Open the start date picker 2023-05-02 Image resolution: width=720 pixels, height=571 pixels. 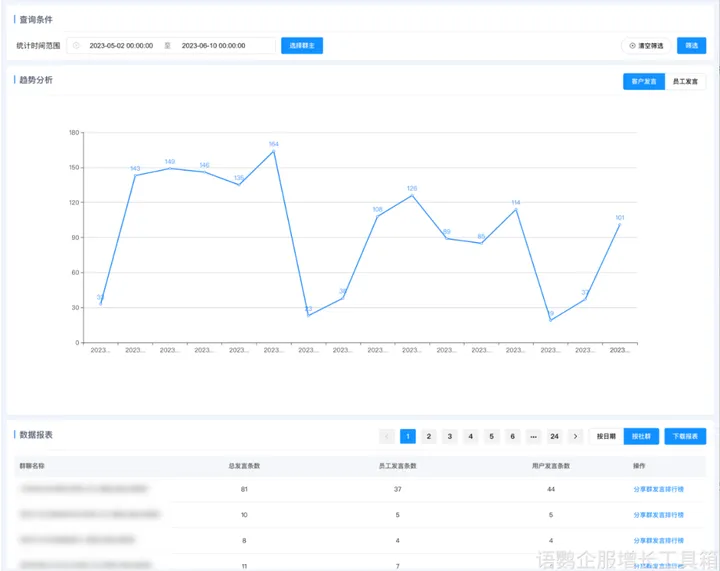[121, 46]
